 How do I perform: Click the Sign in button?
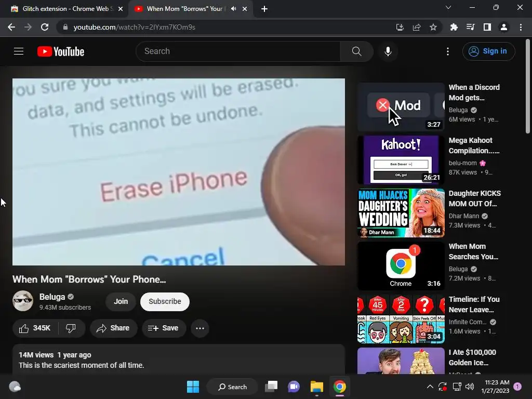488,51
